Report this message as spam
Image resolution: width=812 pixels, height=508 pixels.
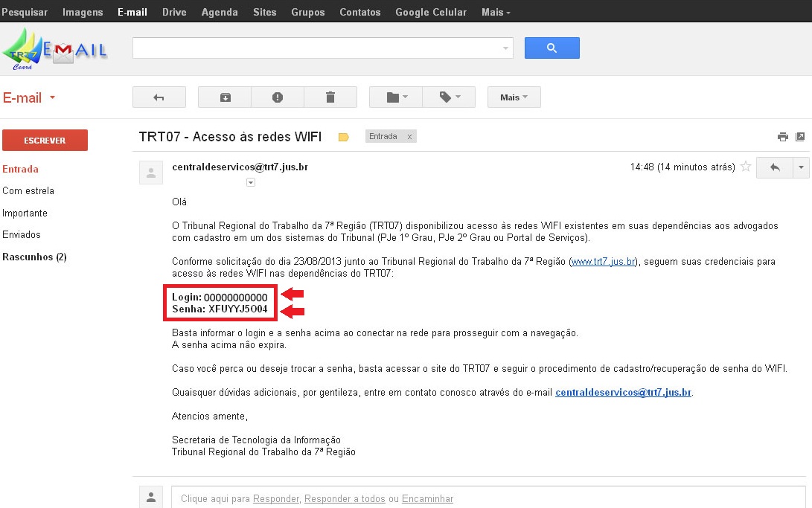278,97
